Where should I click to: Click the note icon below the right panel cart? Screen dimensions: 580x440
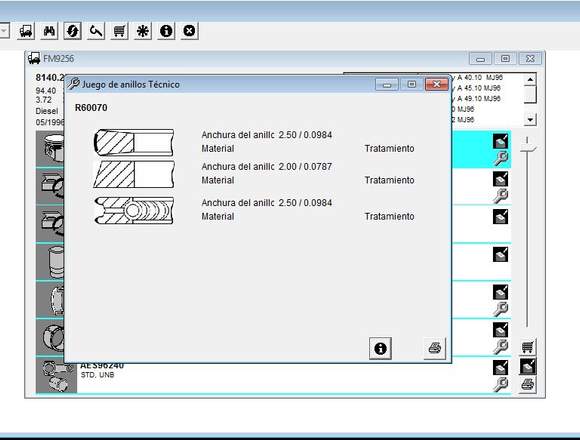527,366
